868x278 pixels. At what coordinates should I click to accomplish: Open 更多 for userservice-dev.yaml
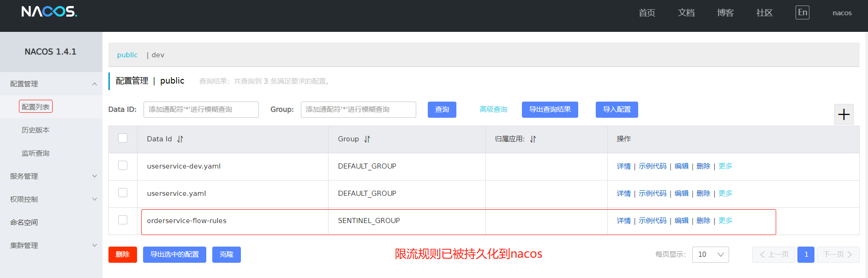pyautogui.click(x=725, y=166)
